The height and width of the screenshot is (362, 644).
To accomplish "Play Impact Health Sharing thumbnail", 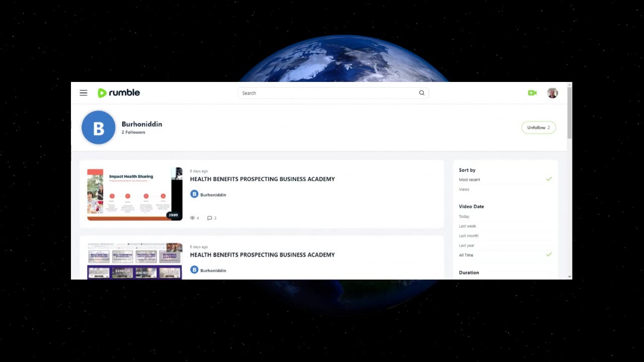I will pyautogui.click(x=135, y=194).
